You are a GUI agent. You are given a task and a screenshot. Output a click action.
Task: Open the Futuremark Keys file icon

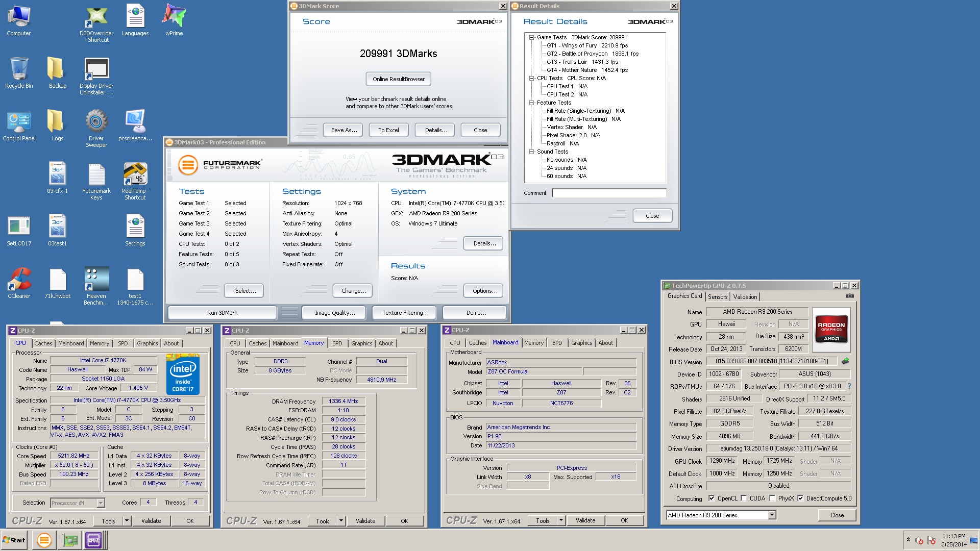point(96,181)
